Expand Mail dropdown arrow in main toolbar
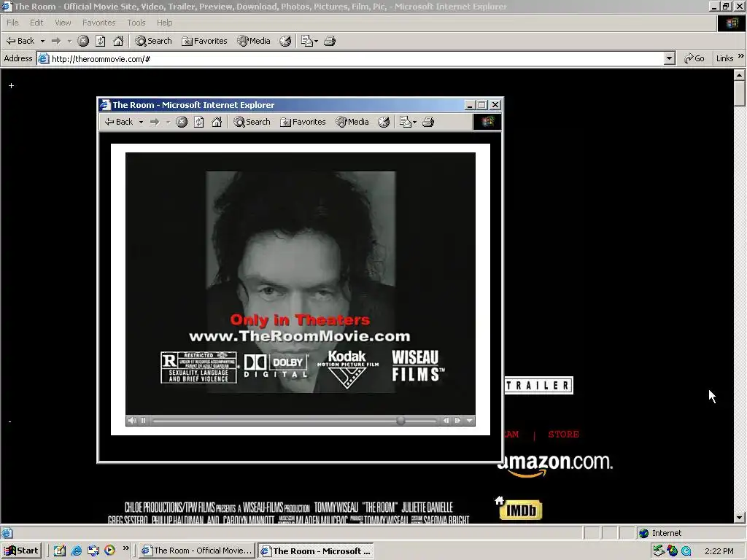Image resolution: width=747 pixels, height=560 pixels. (x=317, y=42)
